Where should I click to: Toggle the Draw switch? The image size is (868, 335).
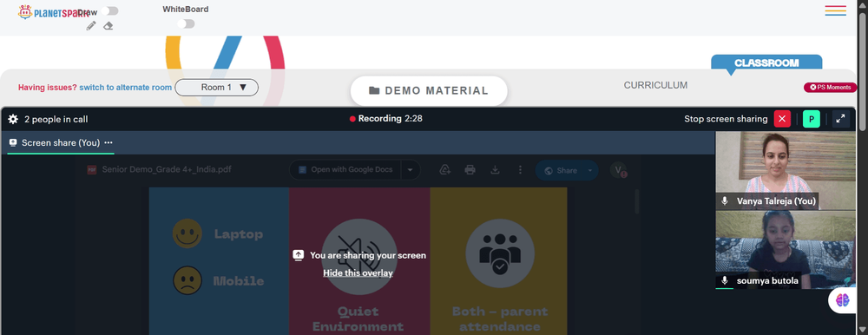(109, 11)
